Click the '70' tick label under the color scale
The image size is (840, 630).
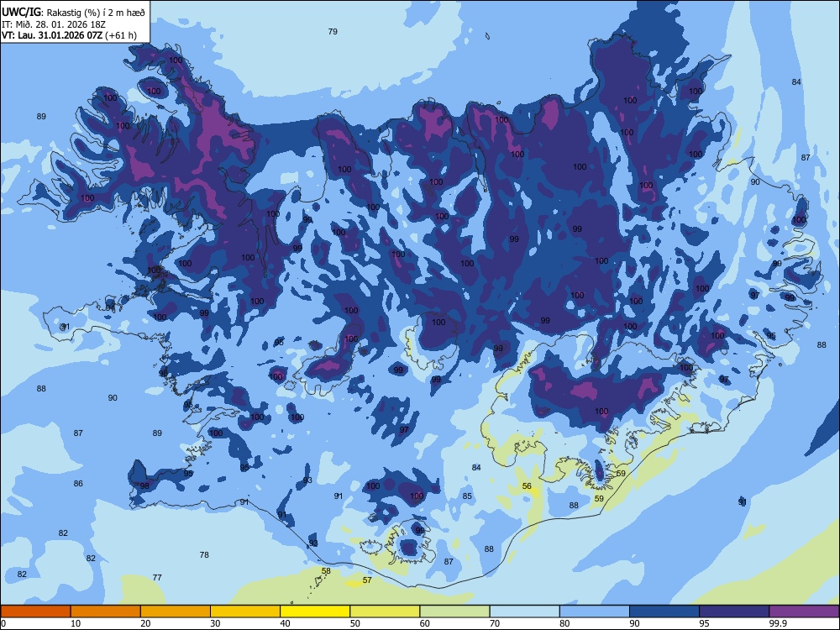(x=495, y=623)
